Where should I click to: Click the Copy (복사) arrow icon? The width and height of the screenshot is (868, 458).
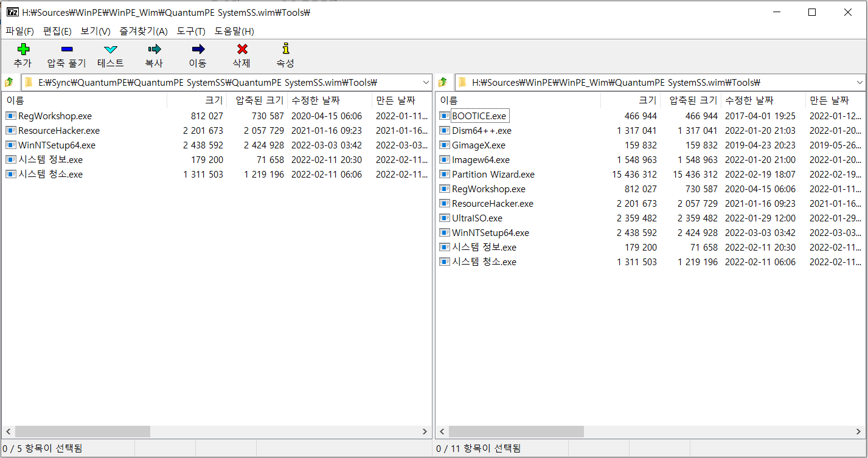(155, 49)
